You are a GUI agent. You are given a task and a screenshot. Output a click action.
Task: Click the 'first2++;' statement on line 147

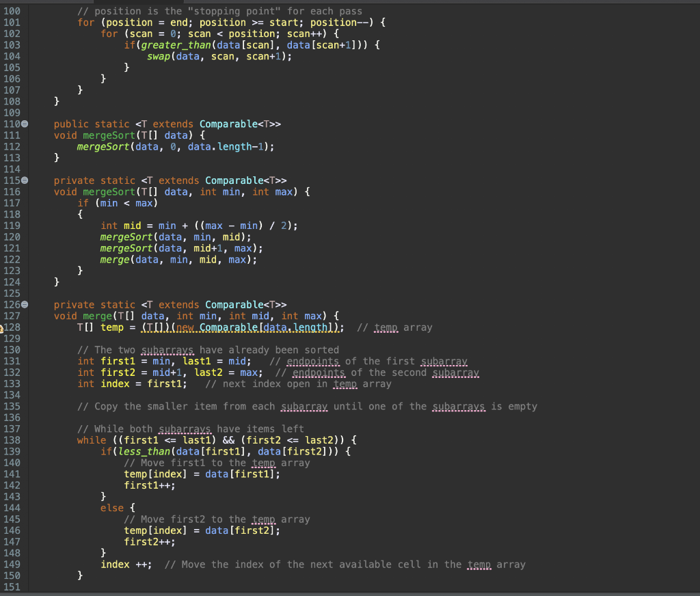(x=150, y=542)
